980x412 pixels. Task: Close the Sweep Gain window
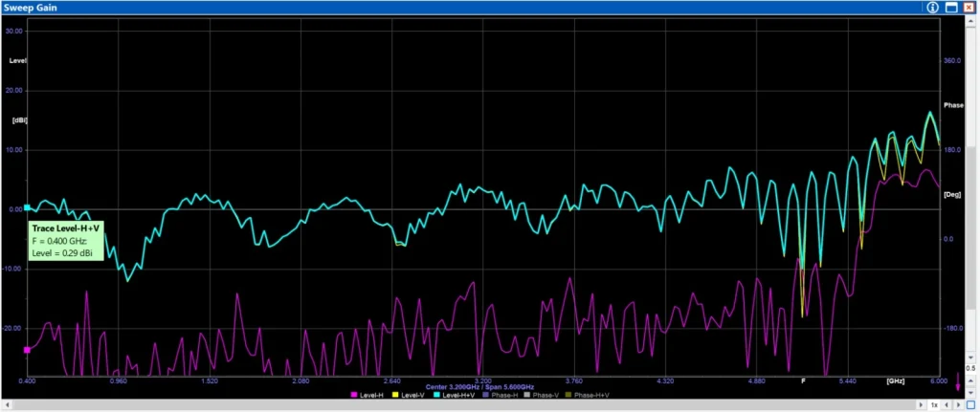pyautogui.click(x=970, y=8)
